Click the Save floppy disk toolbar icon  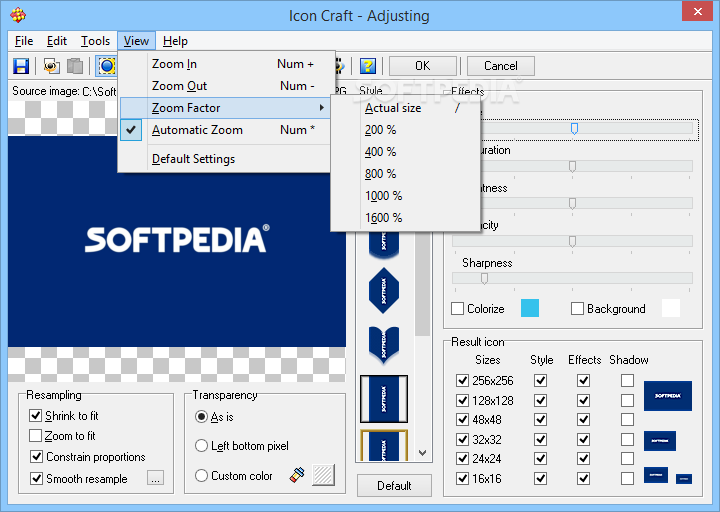pyautogui.click(x=21, y=66)
